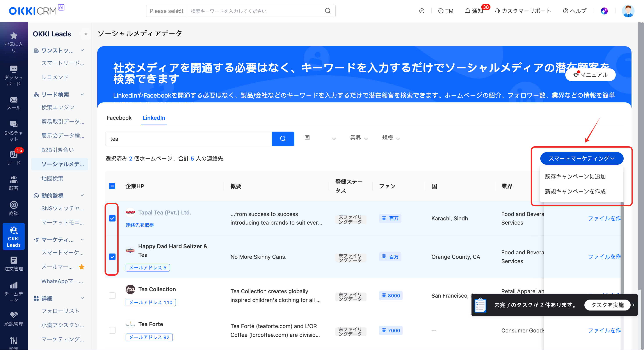The width and height of the screenshot is (644, 350).
Task: Check the Tea Forte row checkbox
Action: (x=112, y=330)
